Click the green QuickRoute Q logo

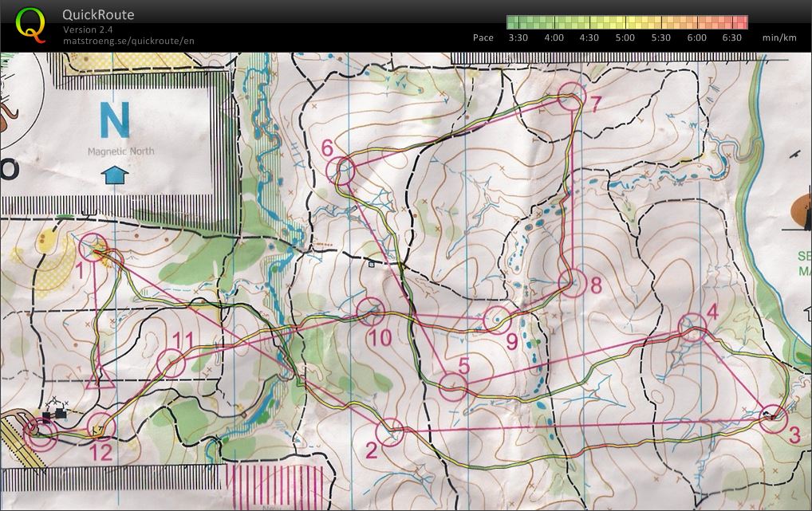tap(31, 24)
